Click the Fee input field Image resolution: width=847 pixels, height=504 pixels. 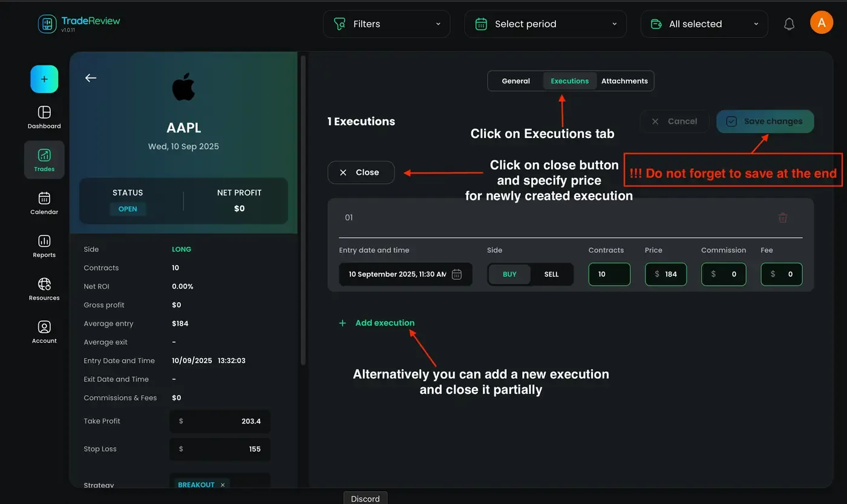coord(782,274)
